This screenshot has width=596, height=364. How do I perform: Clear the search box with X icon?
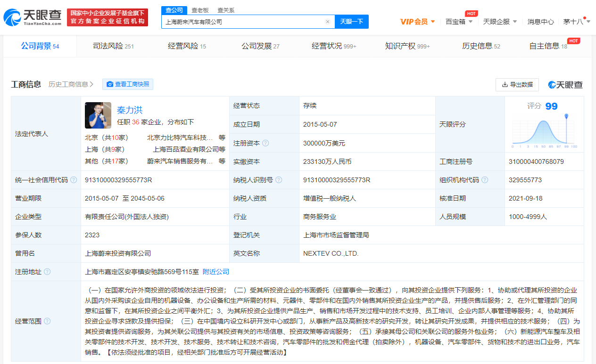[x=328, y=22]
